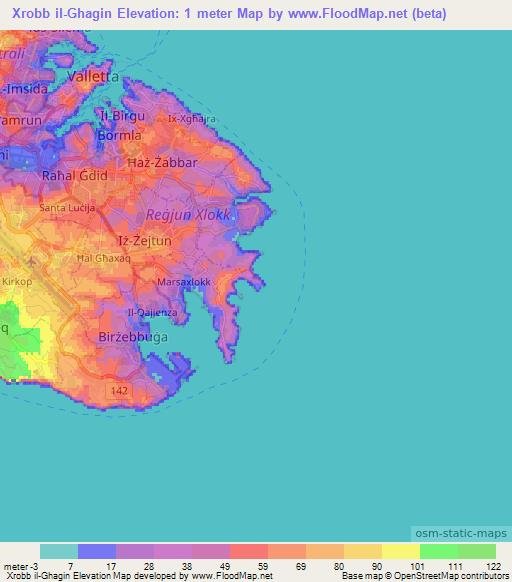
Task: Click the Ix-Xgħajra map label
Action: tap(192, 119)
